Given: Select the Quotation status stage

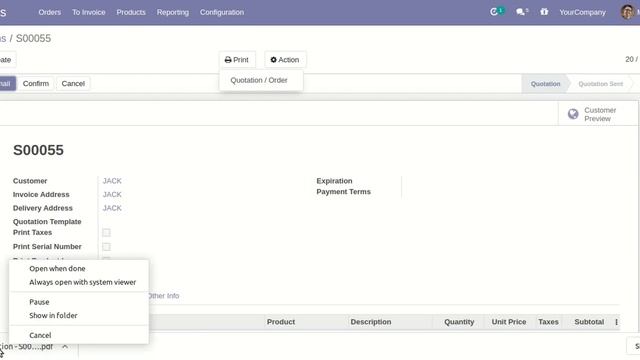Looking at the screenshot, I should tap(545, 84).
